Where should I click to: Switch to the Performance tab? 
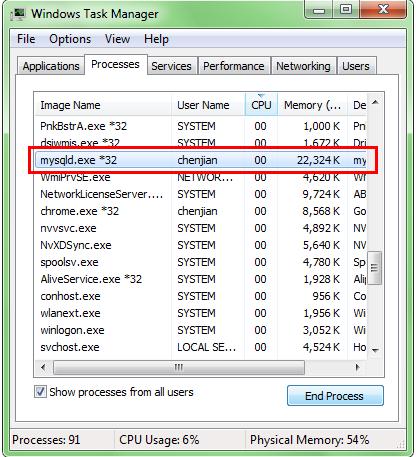coord(234,66)
